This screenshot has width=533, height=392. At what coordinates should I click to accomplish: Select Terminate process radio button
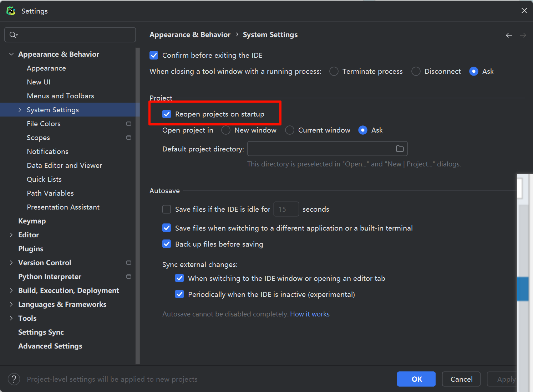[x=334, y=71]
